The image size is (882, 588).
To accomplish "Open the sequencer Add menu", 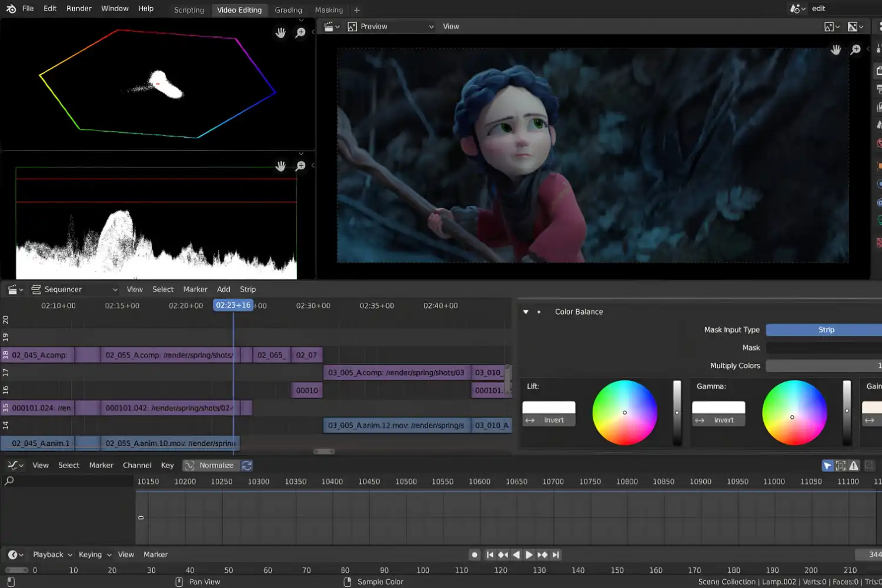I will (223, 289).
